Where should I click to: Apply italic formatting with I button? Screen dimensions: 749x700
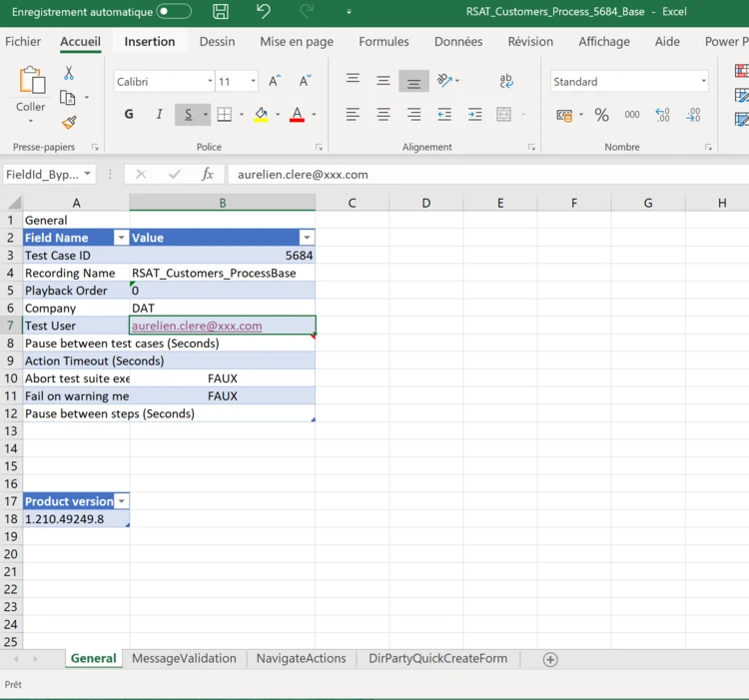[x=159, y=115]
